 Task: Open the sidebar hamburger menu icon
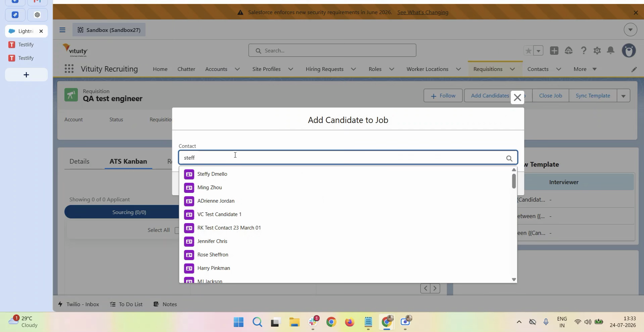tap(62, 30)
